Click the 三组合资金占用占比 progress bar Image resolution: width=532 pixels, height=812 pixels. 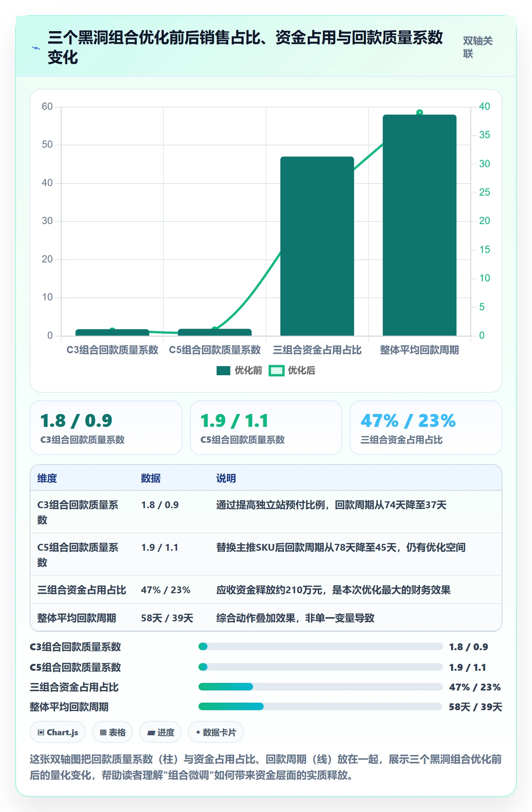pyautogui.click(x=320, y=687)
